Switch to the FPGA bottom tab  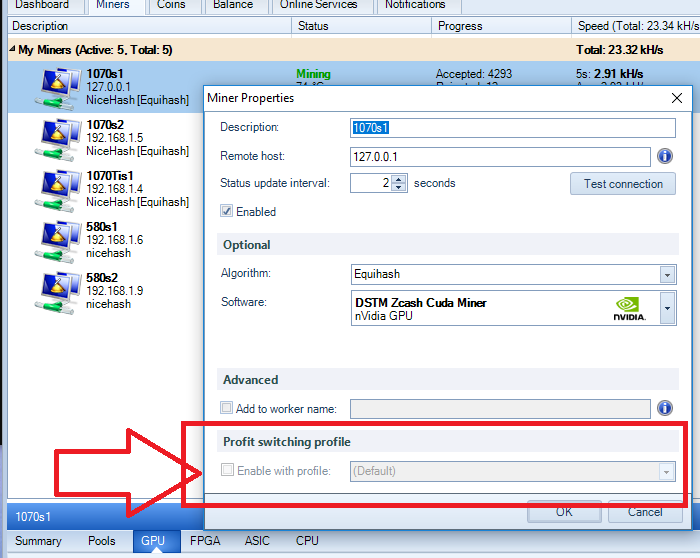coord(205,541)
